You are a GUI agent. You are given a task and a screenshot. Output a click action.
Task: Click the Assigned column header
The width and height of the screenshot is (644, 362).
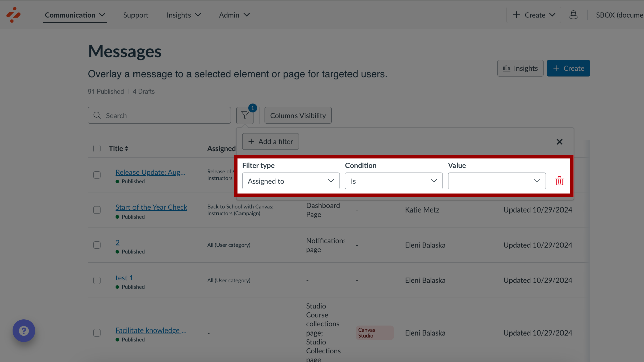pos(221,148)
